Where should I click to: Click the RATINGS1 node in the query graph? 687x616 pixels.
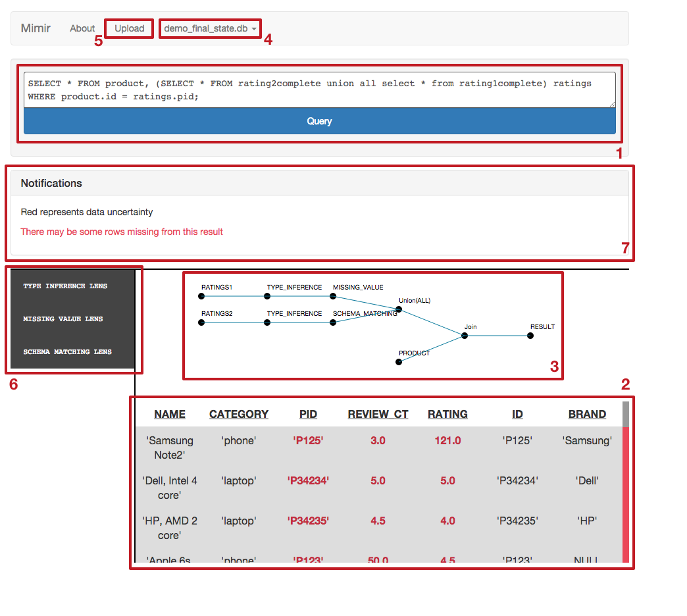201,296
